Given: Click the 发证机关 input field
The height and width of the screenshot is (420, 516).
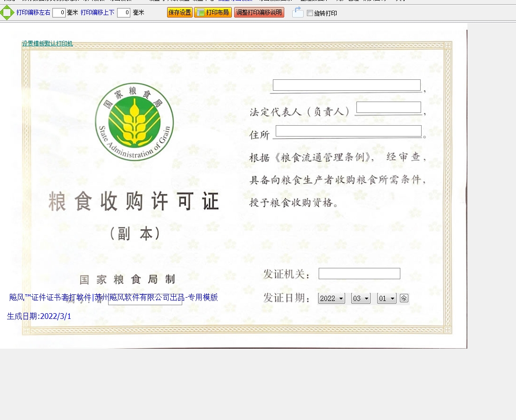Looking at the screenshot, I should point(359,274).
